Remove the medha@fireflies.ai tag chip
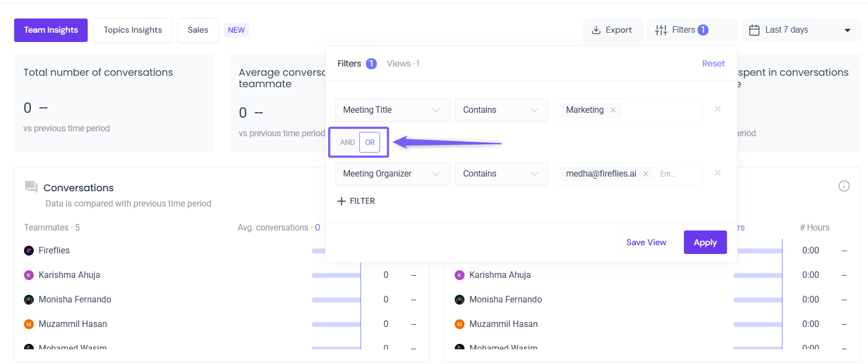 pyautogui.click(x=646, y=174)
